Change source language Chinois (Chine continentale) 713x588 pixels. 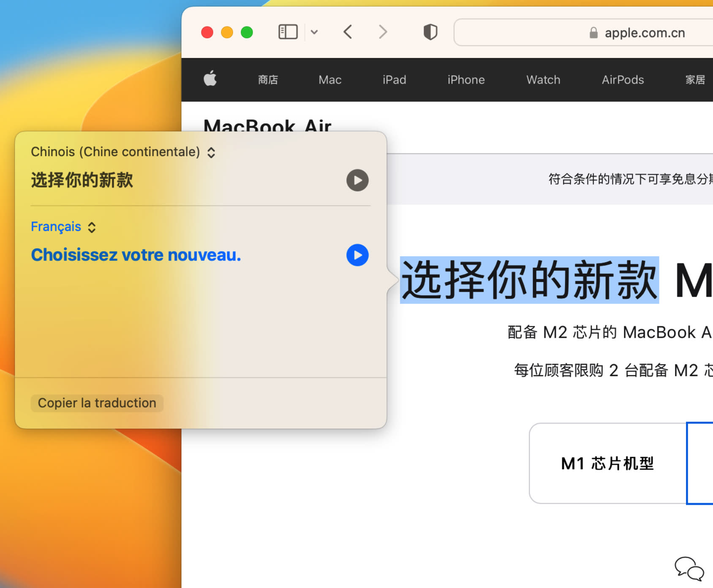click(123, 152)
